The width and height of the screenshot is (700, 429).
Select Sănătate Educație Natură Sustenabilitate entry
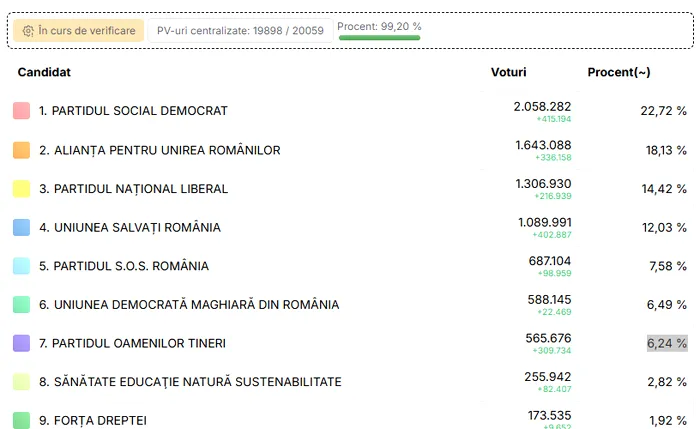tap(190, 382)
